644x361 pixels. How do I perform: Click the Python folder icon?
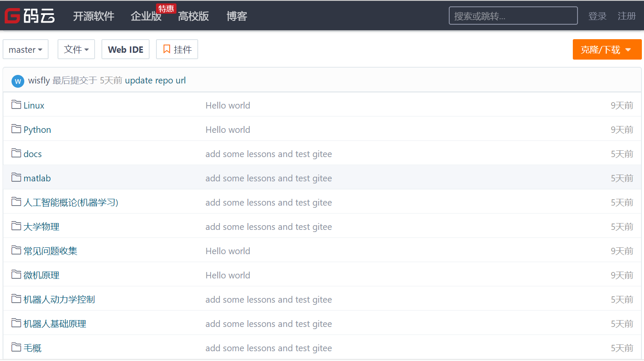coord(16,129)
